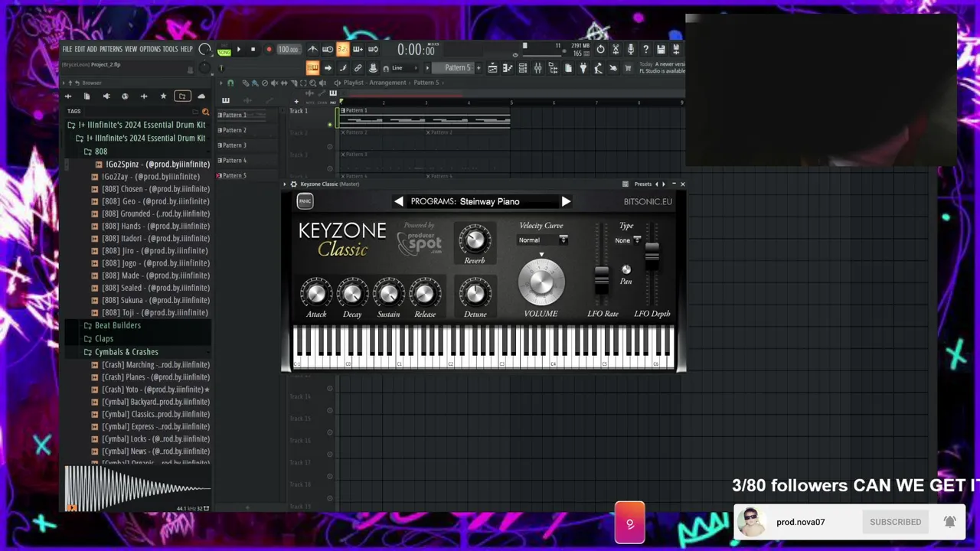Open the TOOLS menu
Screen dimensions: 980x551
[170, 49]
